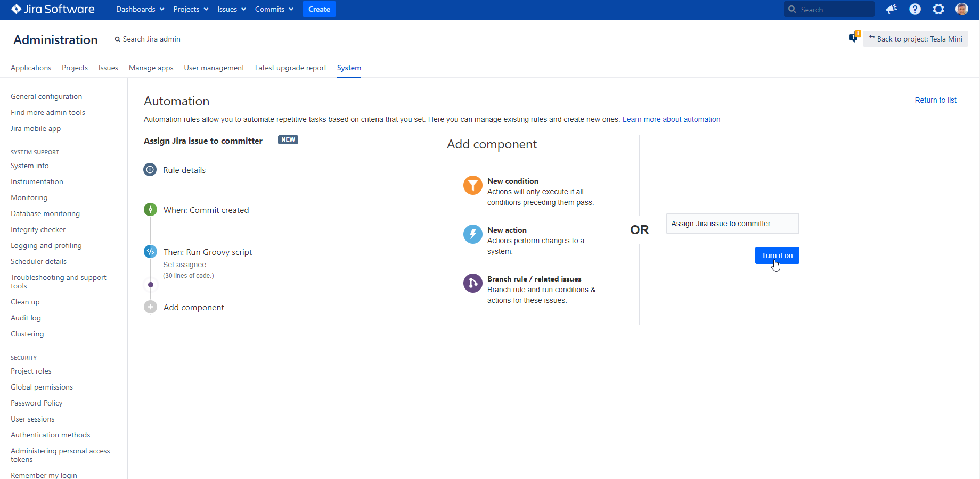Switch to the System tab
980x479 pixels.
tap(349, 68)
